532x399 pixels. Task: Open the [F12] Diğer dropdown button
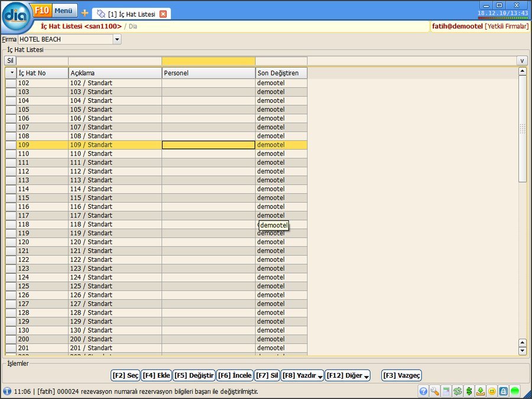click(x=348, y=375)
